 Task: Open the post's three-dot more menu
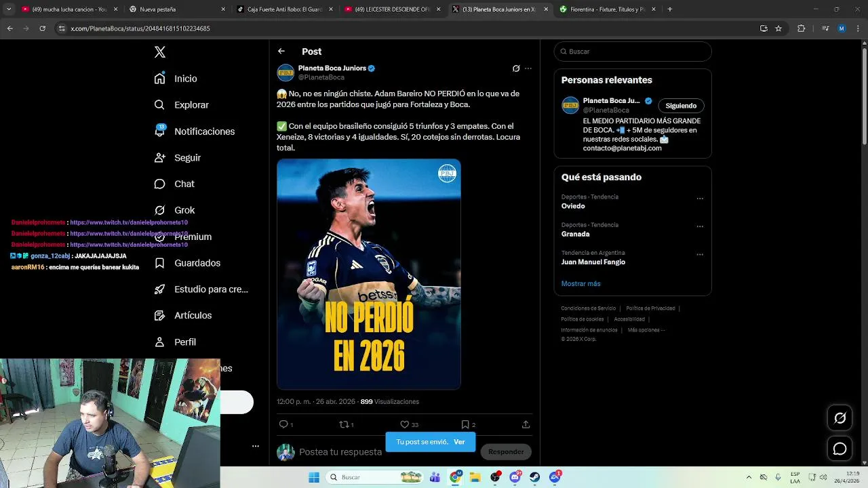coord(528,68)
